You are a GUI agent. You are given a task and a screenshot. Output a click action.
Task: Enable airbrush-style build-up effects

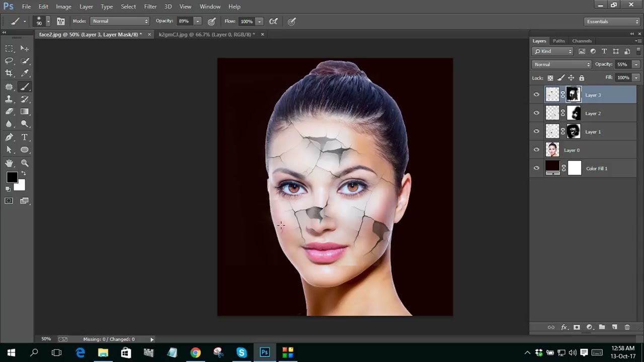point(273,22)
